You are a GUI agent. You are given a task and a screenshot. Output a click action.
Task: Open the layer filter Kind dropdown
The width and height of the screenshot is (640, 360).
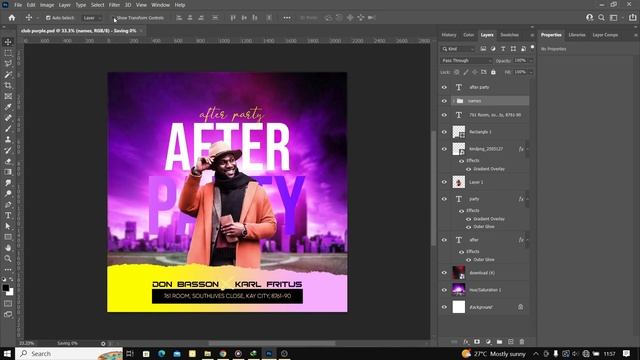(458, 49)
